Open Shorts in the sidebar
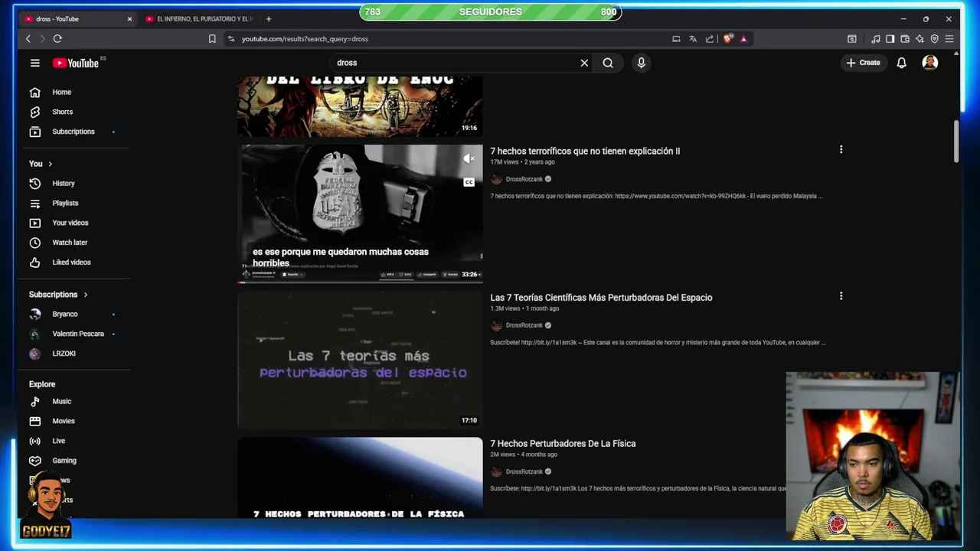The height and width of the screenshot is (551, 980). coord(62,112)
